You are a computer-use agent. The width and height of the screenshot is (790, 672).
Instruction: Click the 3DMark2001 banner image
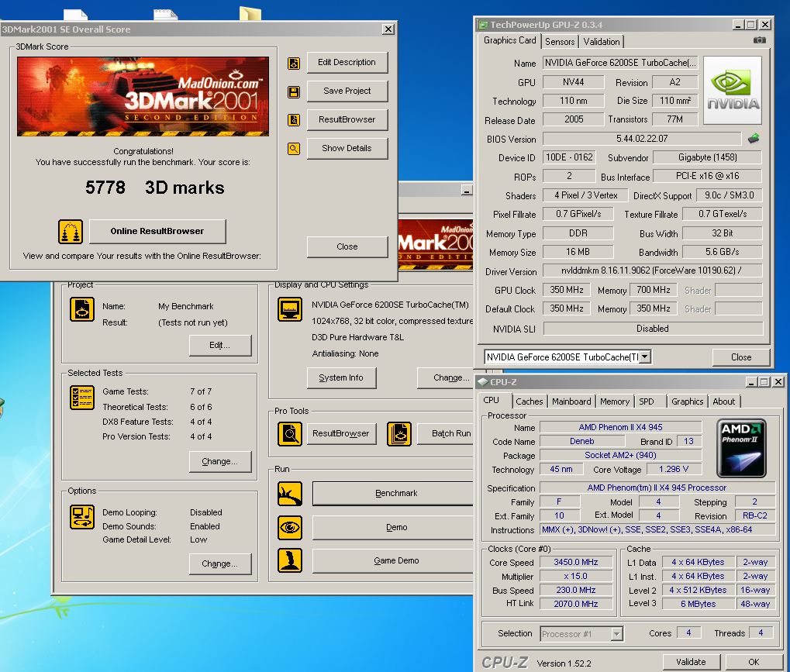tap(143, 96)
